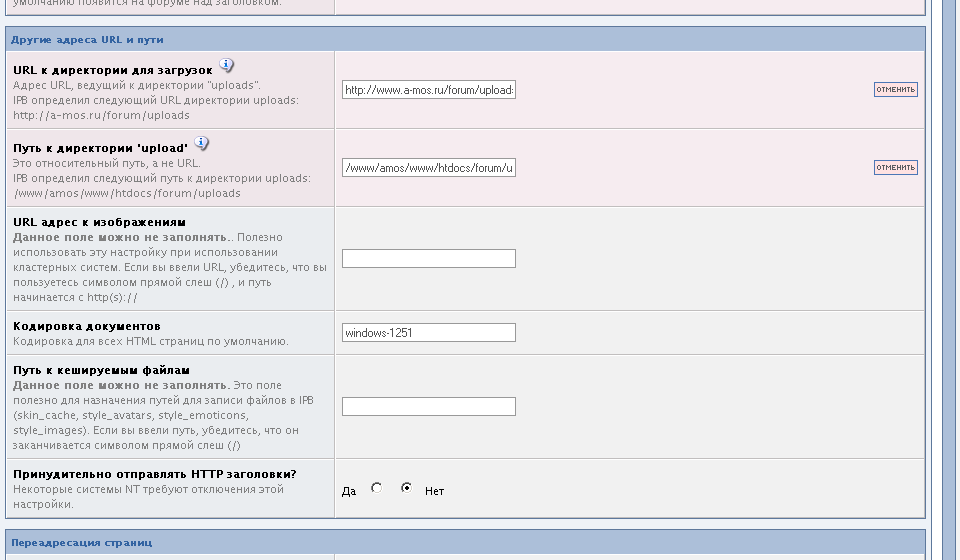Click 'Путь к кешируемым файлам' label
The width and height of the screenshot is (960, 560).
pos(102,370)
